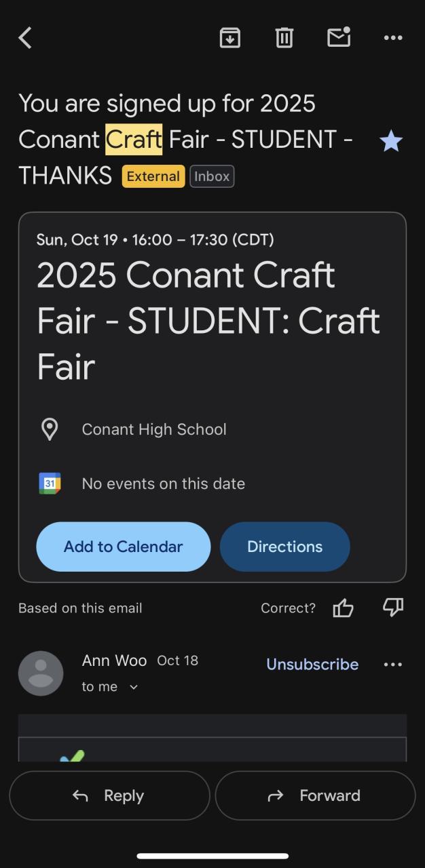Tap the back arrow icon

coord(26,38)
